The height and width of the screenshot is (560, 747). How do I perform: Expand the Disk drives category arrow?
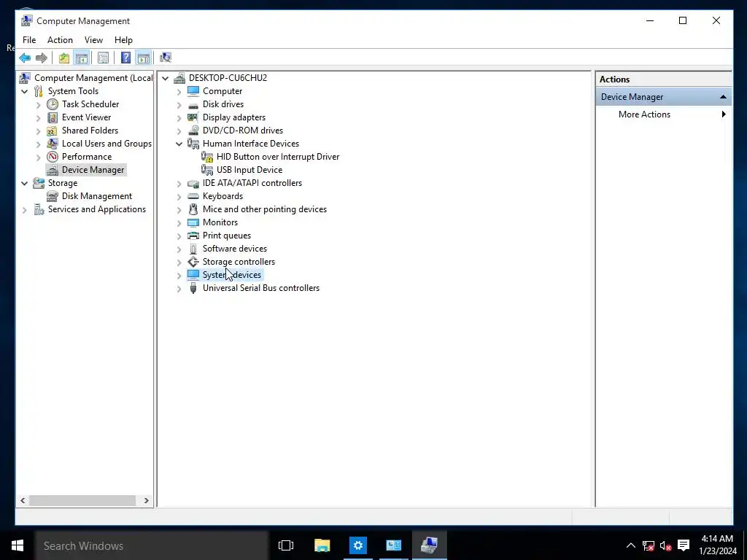[x=179, y=105]
